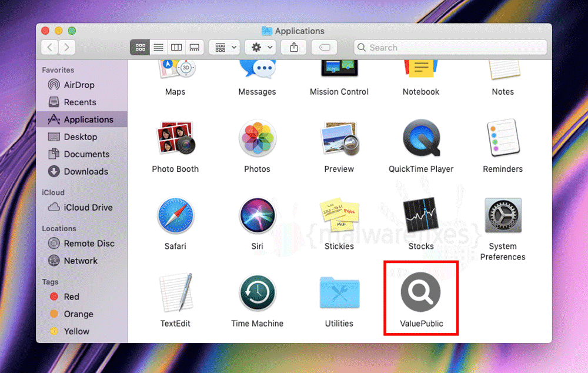Select the Stickies app icon
Viewport: 588px width, 373px height.
(339, 214)
